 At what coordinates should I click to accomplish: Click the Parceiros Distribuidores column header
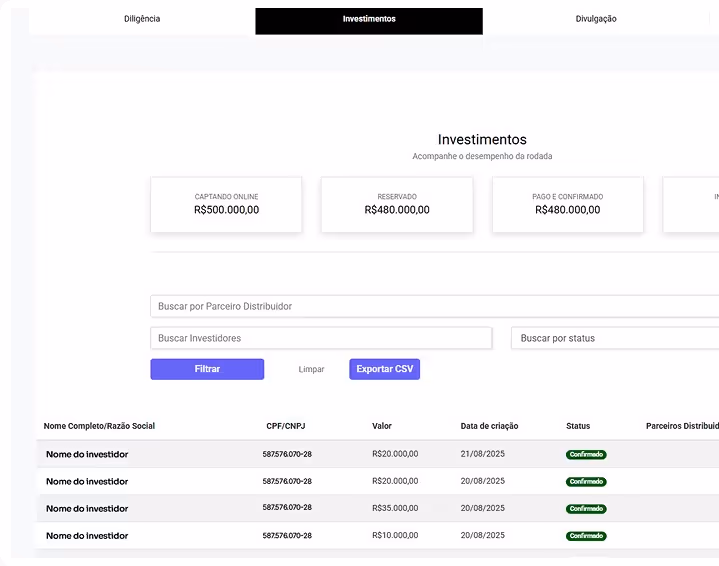682,426
